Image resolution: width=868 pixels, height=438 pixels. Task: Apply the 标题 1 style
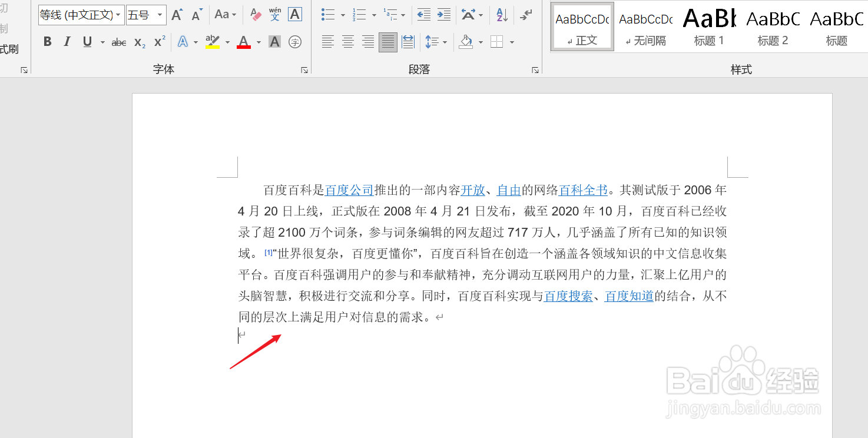(x=709, y=26)
